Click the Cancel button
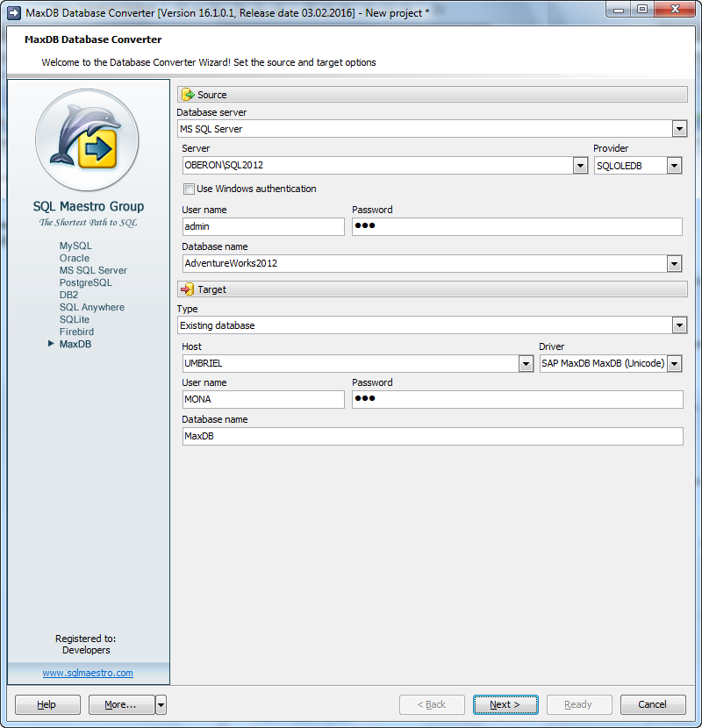This screenshot has width=702, height=728. coord(653,704)
